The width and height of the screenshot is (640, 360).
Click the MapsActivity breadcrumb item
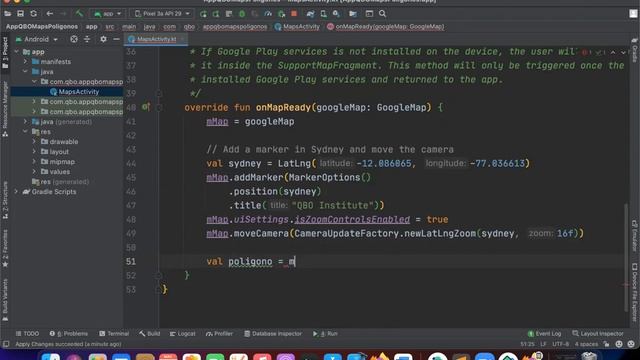tap(297, 27)
